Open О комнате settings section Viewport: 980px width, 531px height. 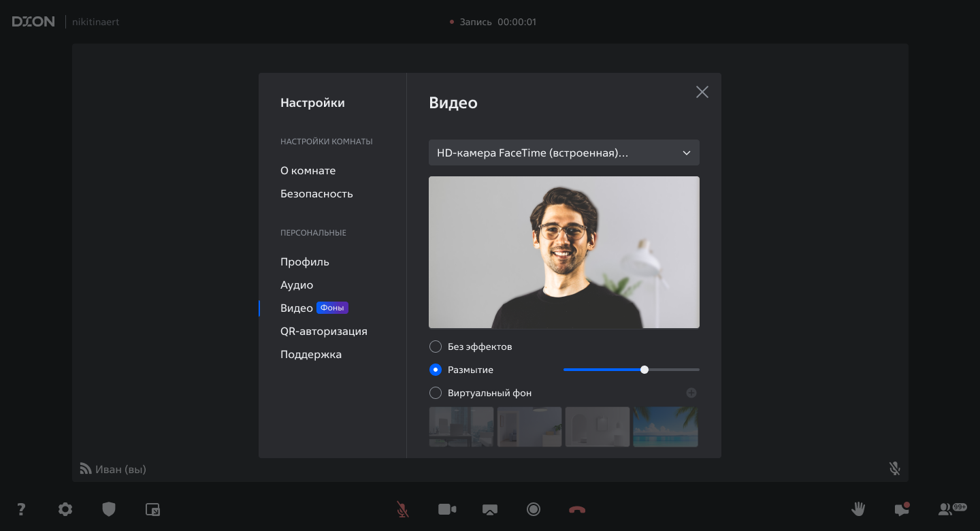coord(308,170)
